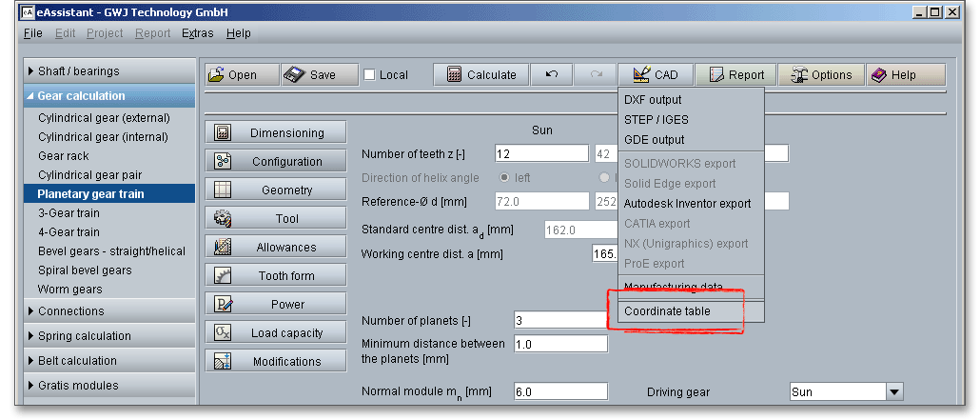This screenshot has height=420, width=980.
Task: Click the Number of planets input field
Action: pyautogui.click(x=559, y=320)
